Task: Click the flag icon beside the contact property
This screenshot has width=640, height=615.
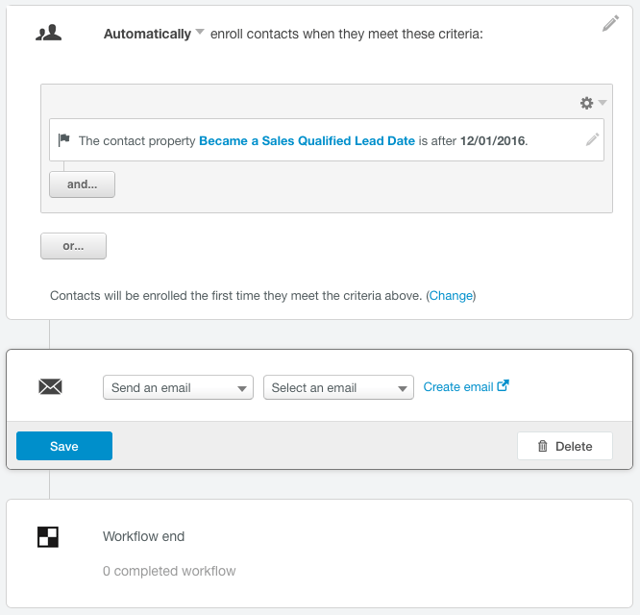Action: (64, 141)
